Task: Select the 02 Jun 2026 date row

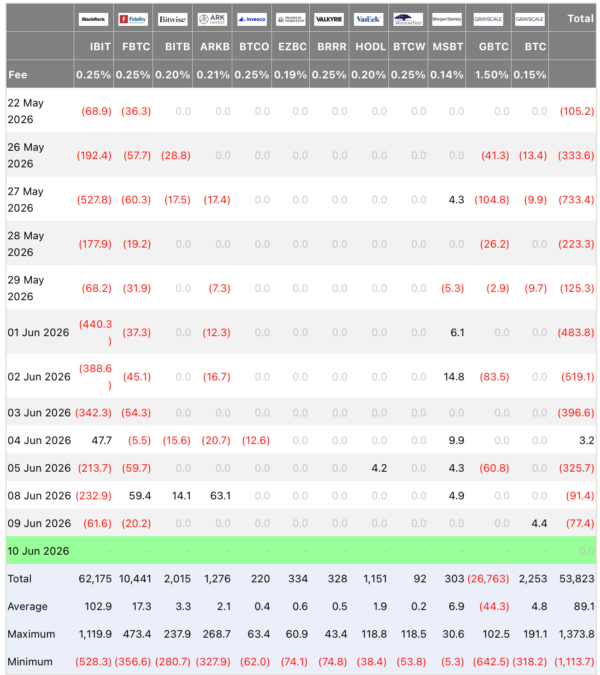Action: 301,377
